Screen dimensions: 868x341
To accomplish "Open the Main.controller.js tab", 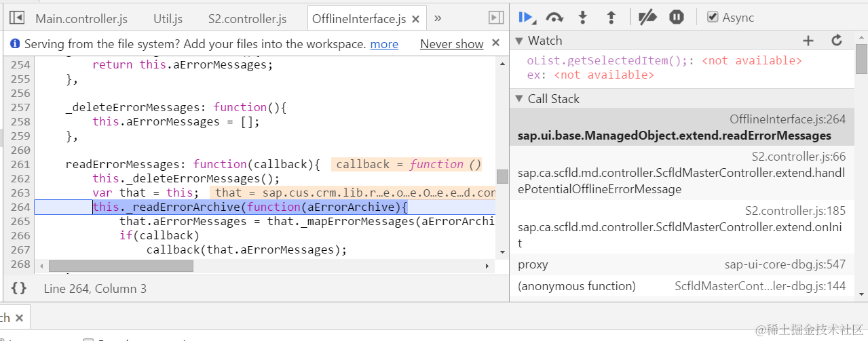I will tap(81, 19).
